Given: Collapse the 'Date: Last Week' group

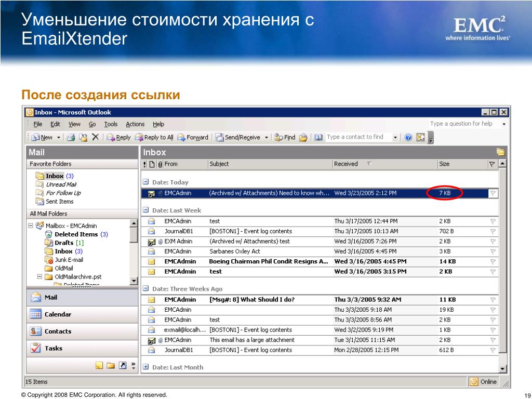Looking at the screenshot, I should [x=146, y=210].
